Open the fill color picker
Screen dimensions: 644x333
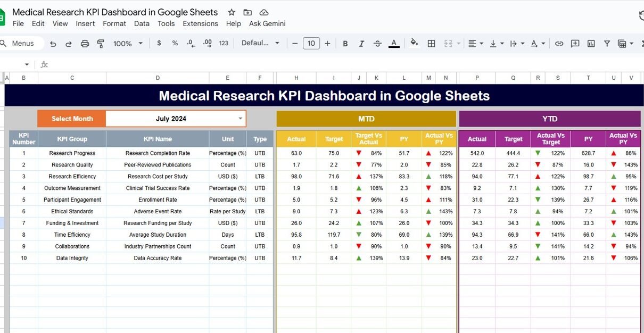pos(414,44)
